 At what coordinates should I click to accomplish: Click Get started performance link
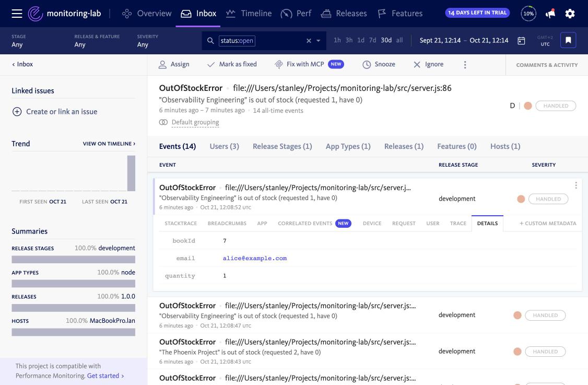[105, 376]
